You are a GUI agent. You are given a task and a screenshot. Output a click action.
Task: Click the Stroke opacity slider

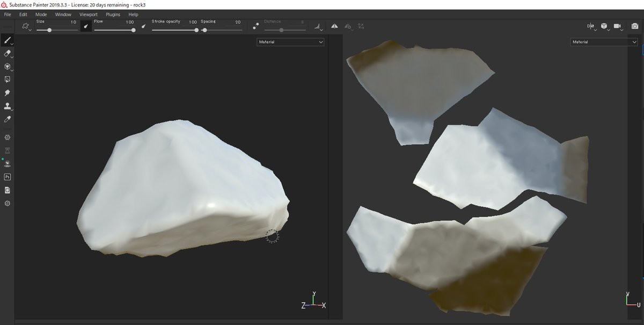pyautogui.click(x=174, y=30)
